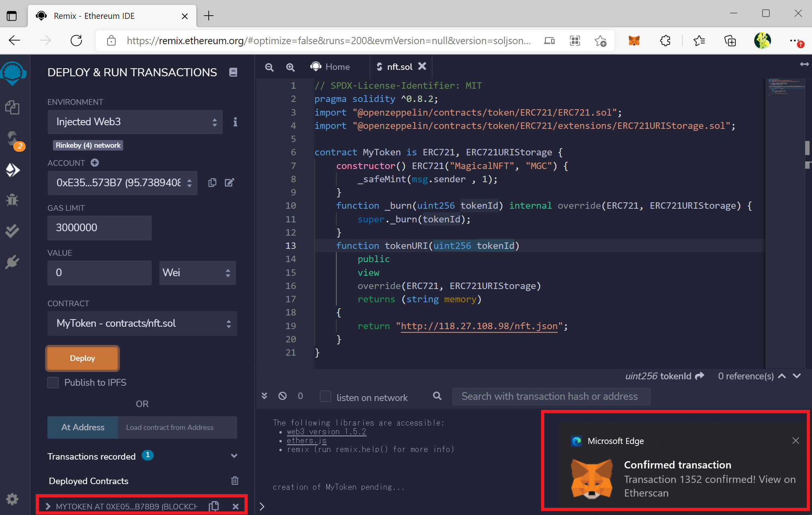Expand the Transactions recorded section
This screenshot has width=812, height=515.
pos(234,456)
